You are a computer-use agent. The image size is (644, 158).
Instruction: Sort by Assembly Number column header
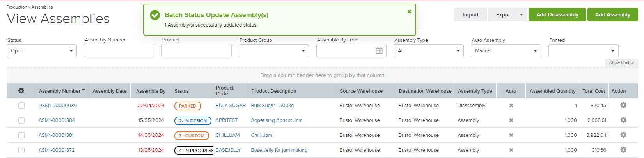59,91
